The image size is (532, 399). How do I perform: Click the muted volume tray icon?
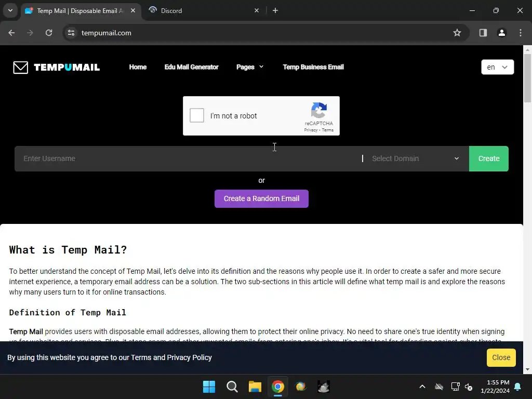pos(469,387)
